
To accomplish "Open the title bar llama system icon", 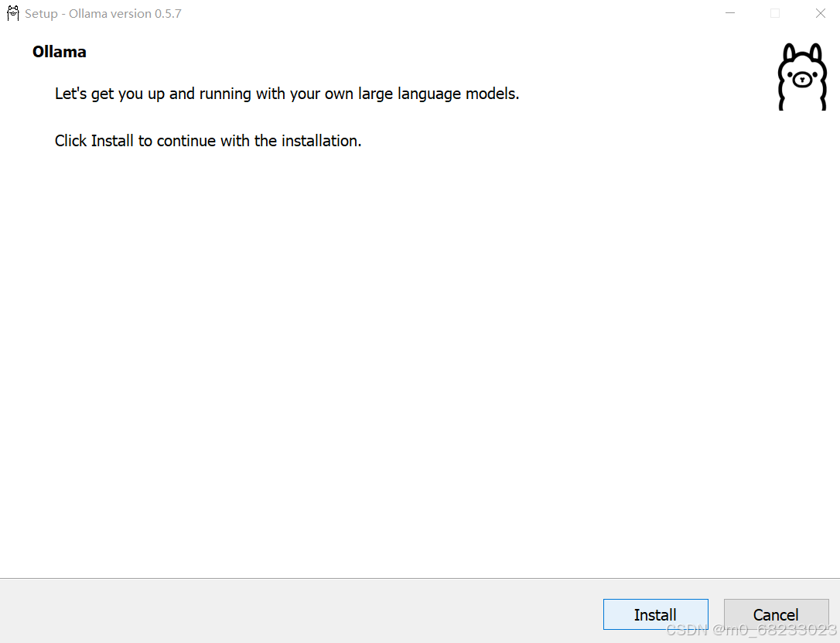I will 13,13.
